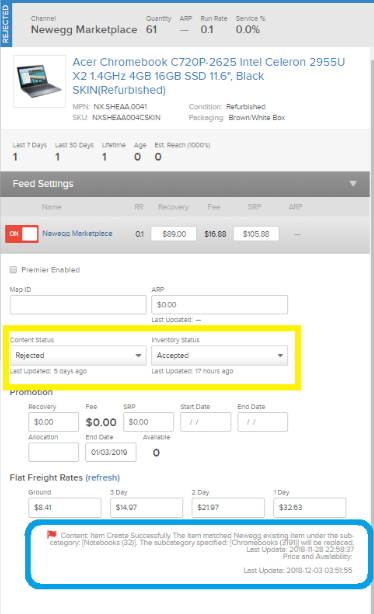This screenshot has width=374, height=614.
Task: Click the SKU text NXSHEAA004CSKIN
Action: (x=126, y=117)
